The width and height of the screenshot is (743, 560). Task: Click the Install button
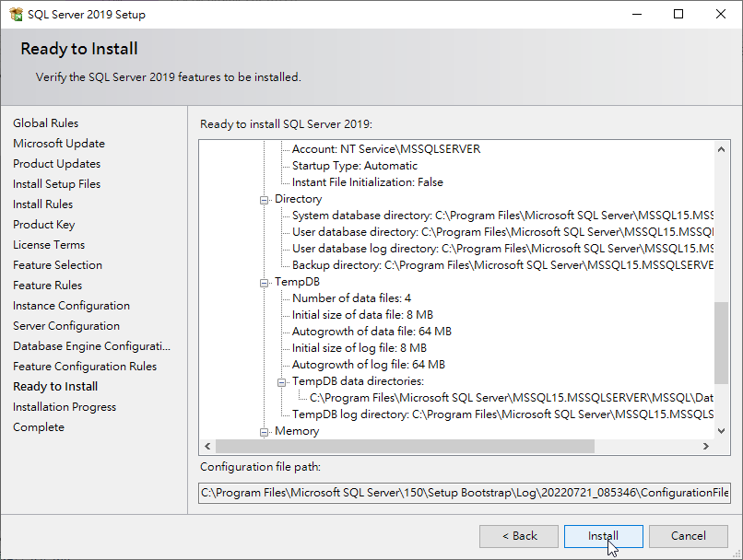603,536
